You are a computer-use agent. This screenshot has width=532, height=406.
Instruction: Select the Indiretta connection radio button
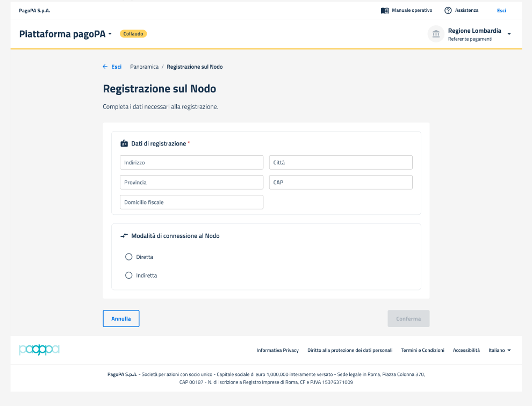point(128,275)
